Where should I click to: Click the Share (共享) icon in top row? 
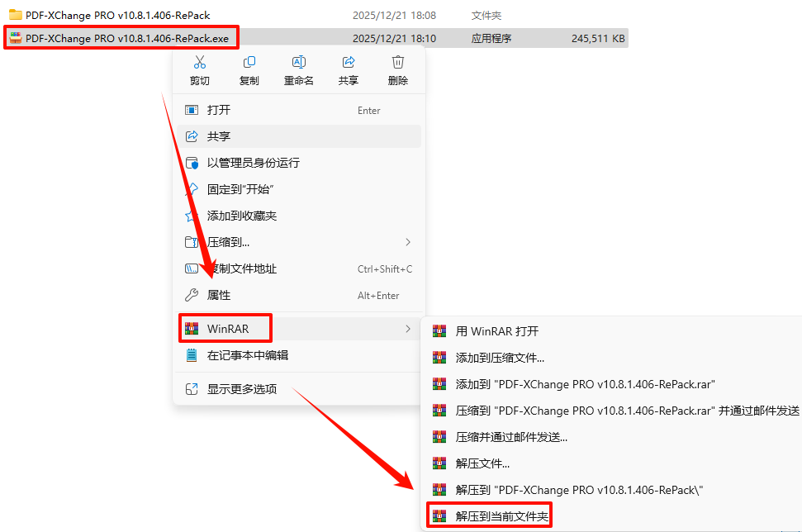(349, 63)
